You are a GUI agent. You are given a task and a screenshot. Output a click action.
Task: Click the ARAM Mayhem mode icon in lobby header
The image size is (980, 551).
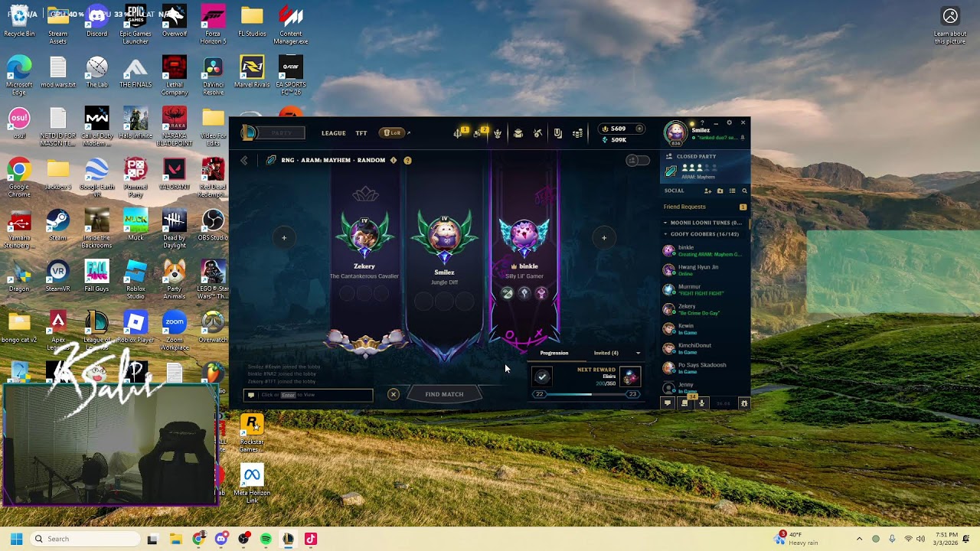(x=271, y=161)
